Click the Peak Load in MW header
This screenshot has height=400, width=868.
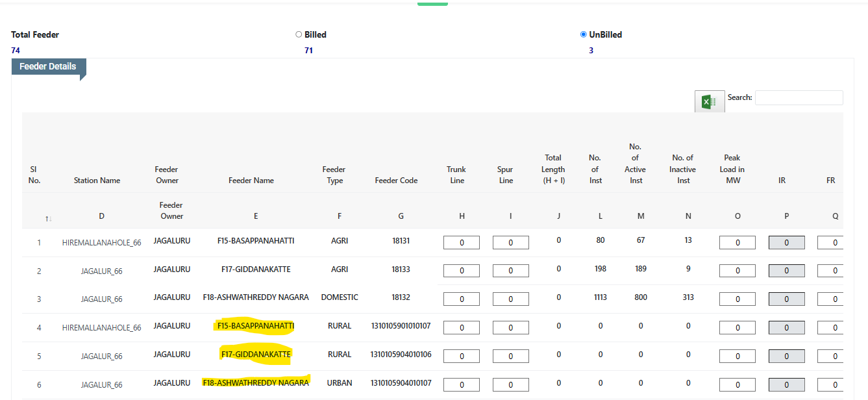732,169
